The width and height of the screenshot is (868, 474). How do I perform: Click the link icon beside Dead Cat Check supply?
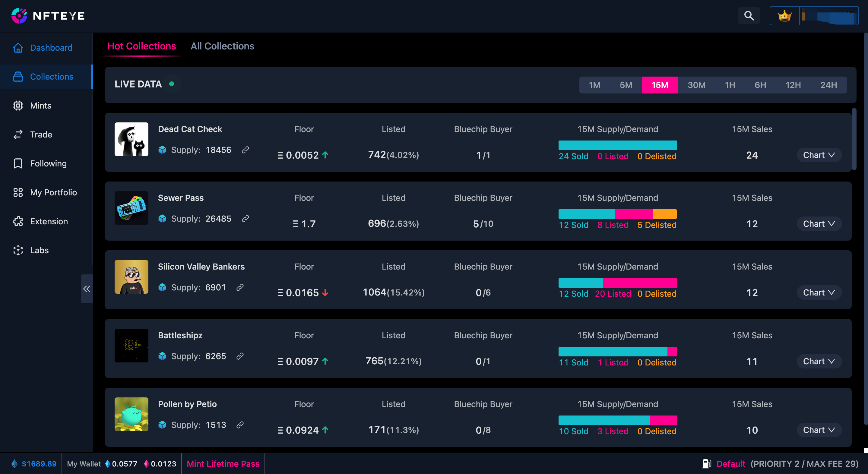tap(245, 150)
